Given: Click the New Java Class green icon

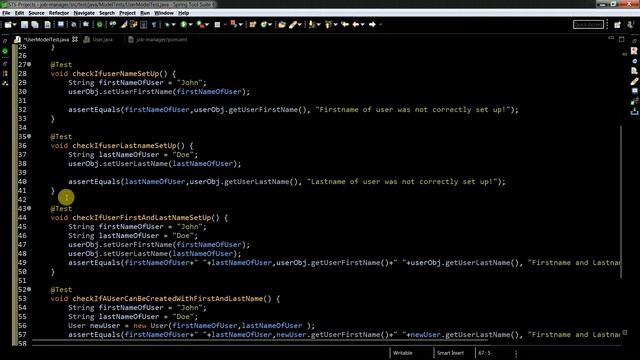Looking at the screenshot, I should 264,24.
